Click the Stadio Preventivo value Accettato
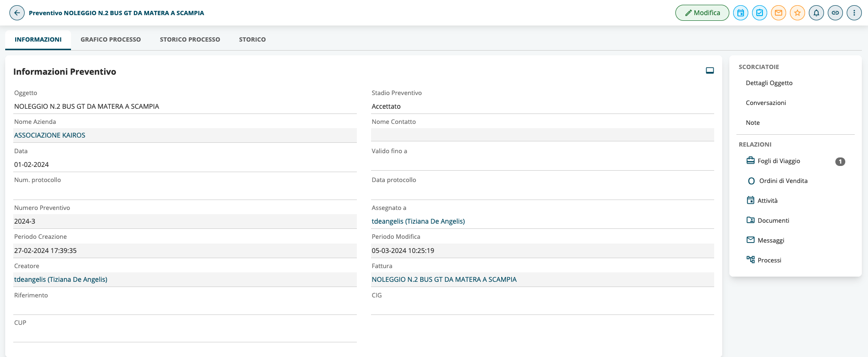 [386, 106]
